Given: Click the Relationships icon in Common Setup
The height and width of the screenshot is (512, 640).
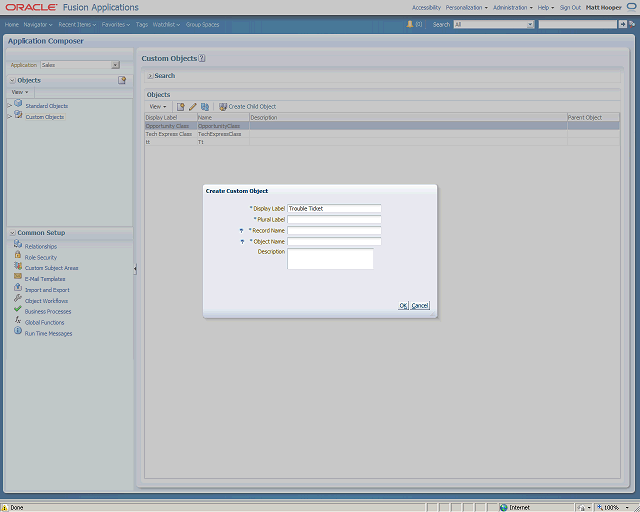Looking at the screenshot, I should [x=18, y=244].
